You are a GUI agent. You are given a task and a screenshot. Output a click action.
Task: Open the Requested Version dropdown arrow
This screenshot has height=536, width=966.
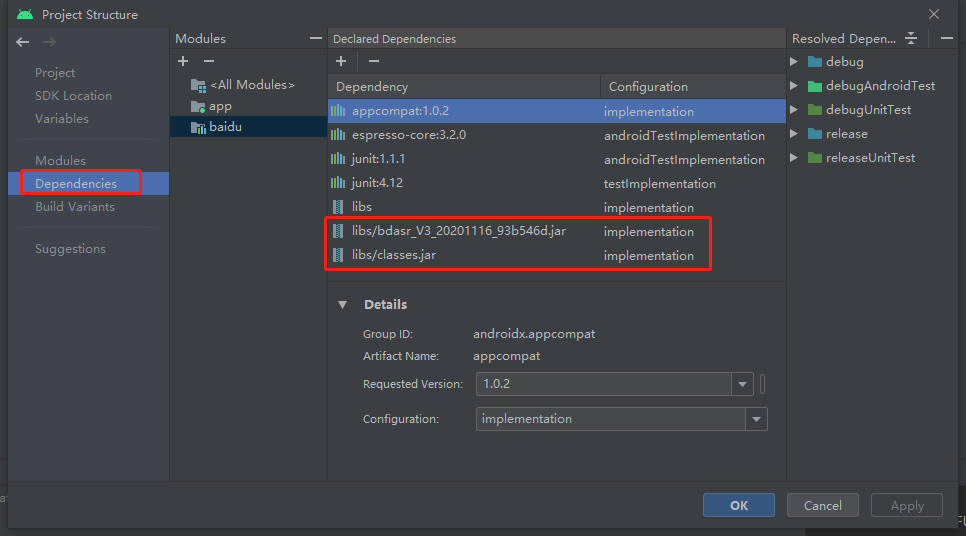(x=742, y=384)
